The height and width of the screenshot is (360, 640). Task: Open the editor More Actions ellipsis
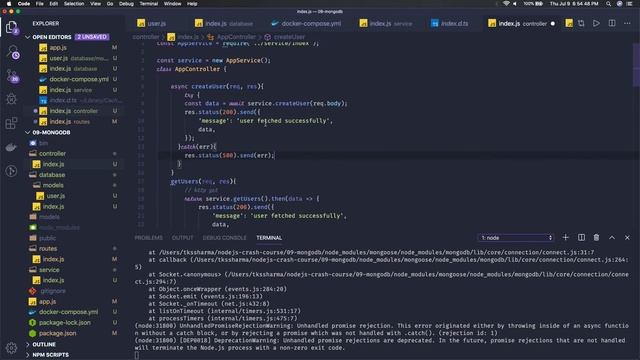pos(627,23)
